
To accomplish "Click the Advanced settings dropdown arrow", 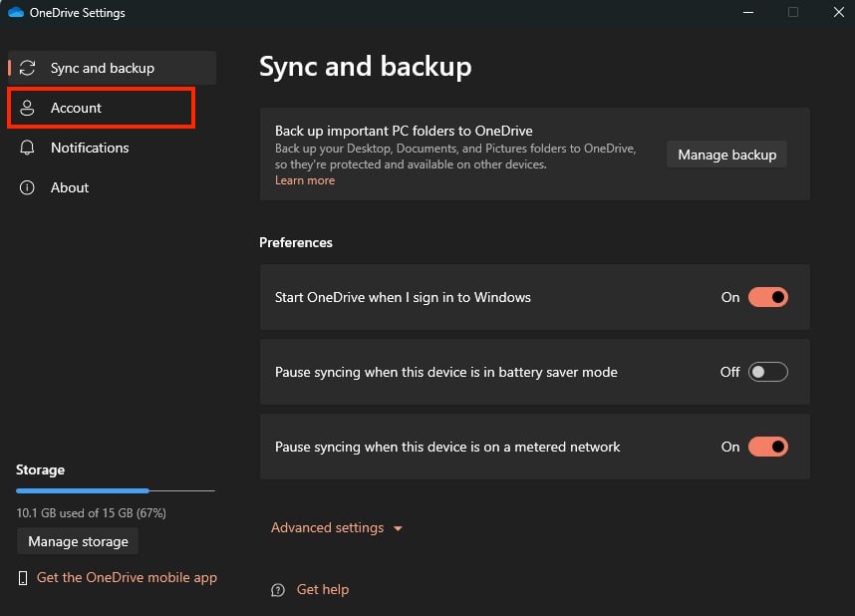I will tap(399, 529).
